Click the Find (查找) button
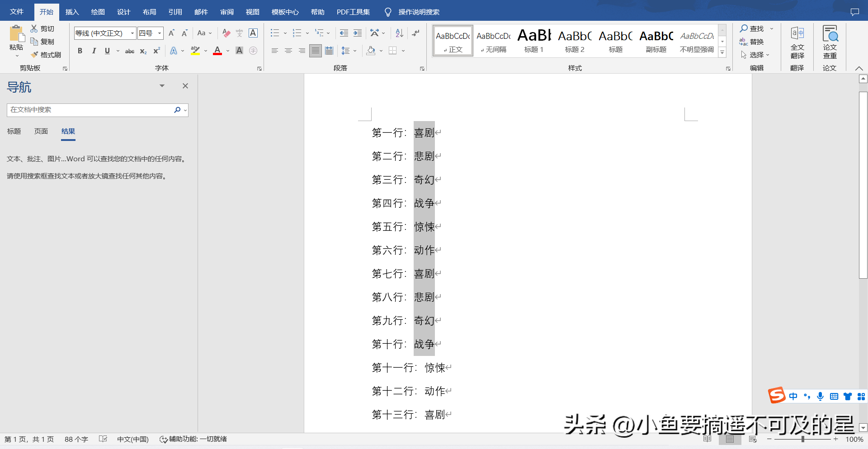The height and width of the screenshot is (449, 868). pos(752,28)
